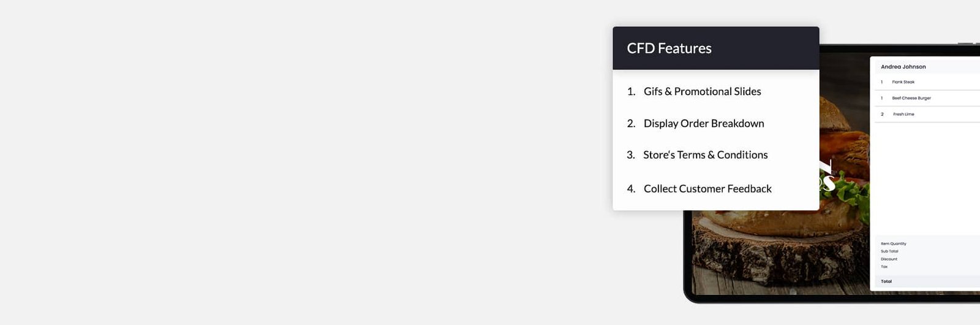This screenshot has height=325, width=980.
Task: Click quantity 2 beside Fresh Lime
Action: point(882,114)
